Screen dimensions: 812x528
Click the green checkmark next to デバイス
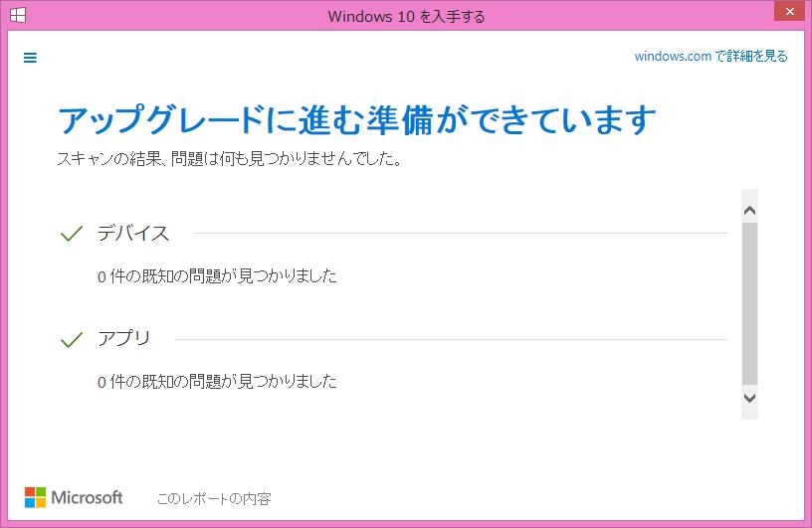(x=72, y=234)
